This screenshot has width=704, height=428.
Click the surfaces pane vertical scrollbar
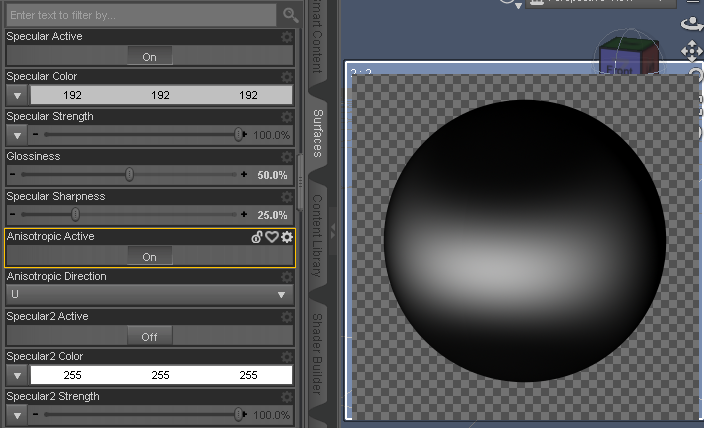[x=300, y=182]
